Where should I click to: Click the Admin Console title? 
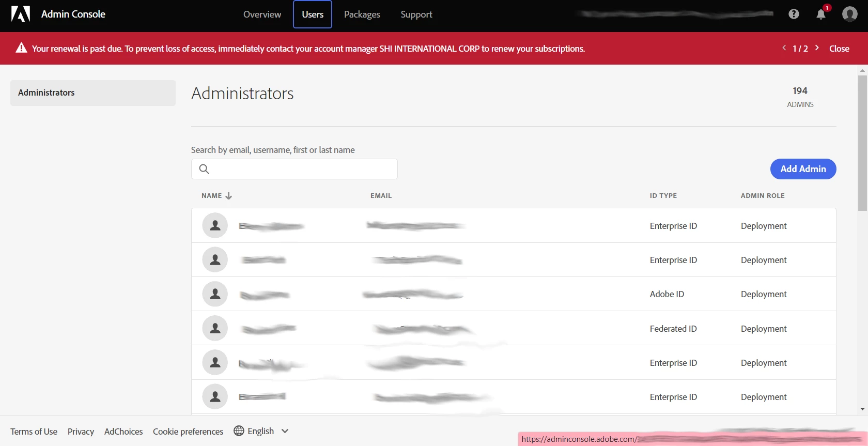(x=73, y=14)
